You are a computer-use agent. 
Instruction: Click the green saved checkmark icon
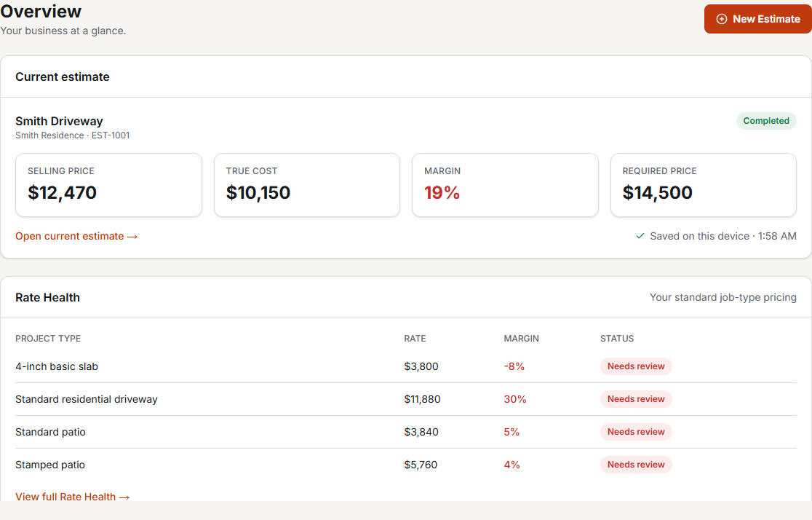tap(640, 236)
